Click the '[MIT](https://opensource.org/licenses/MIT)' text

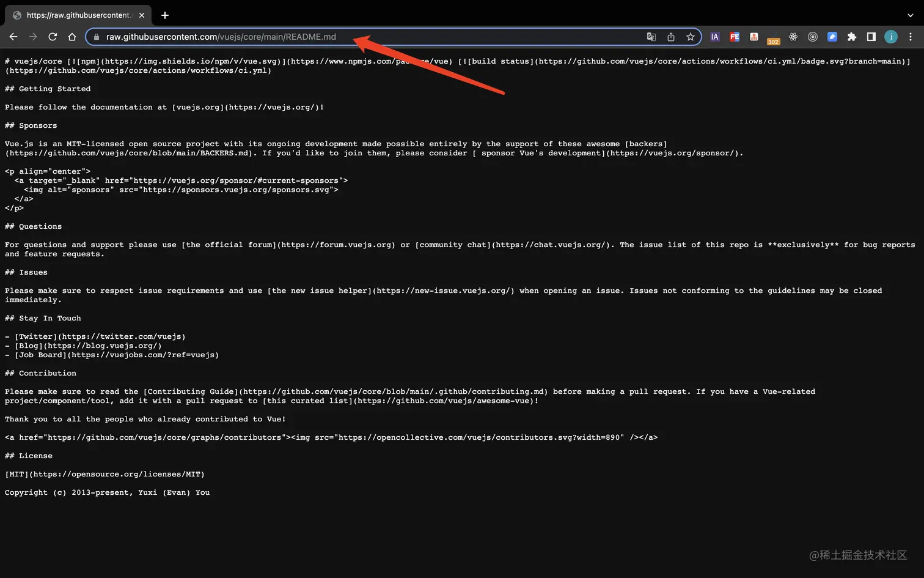coord(105,474)
